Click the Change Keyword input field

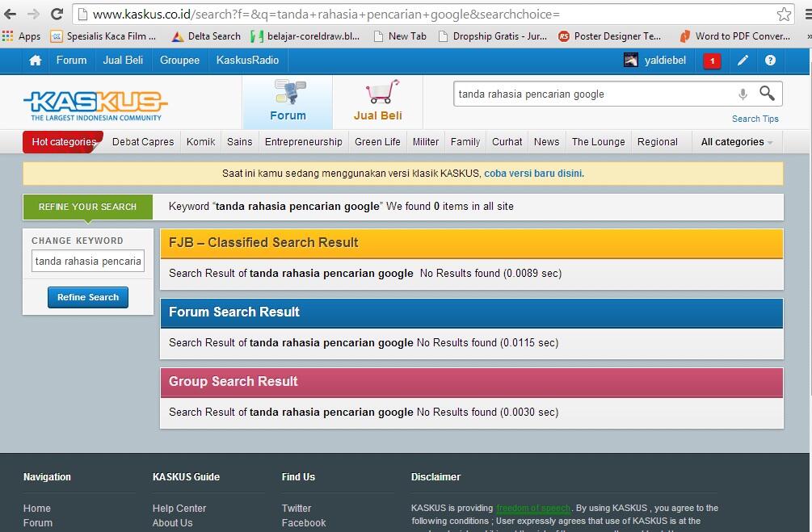(x=88, y=262)
